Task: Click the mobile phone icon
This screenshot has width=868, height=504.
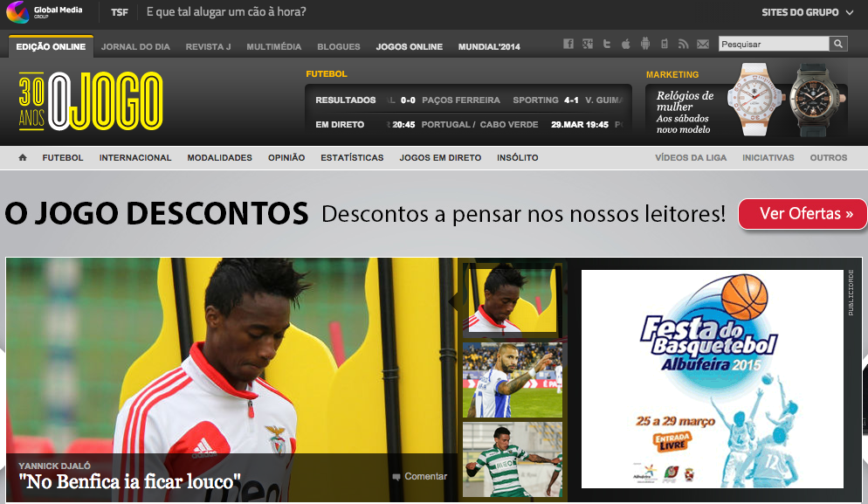Action: (x=665, y=45)
